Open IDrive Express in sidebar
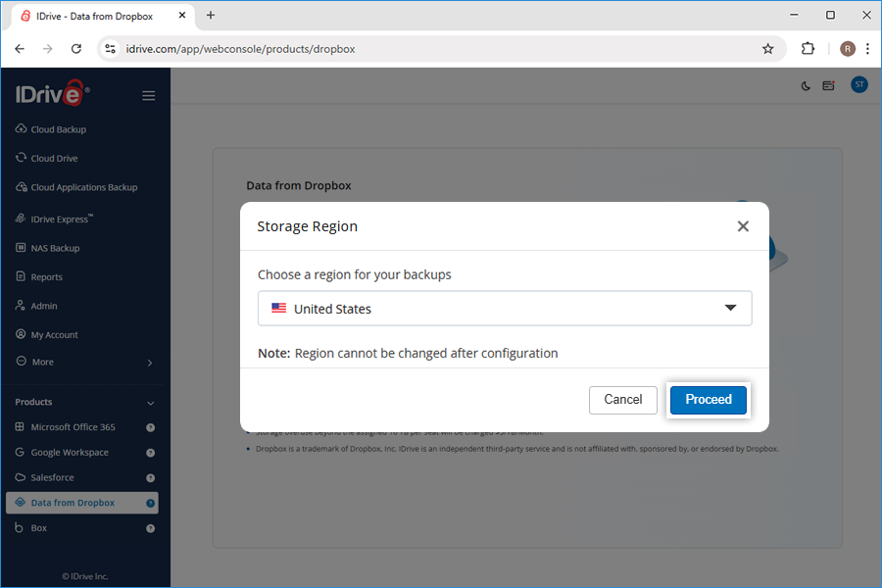The image size is (882, 588). (x=62, y=219)
